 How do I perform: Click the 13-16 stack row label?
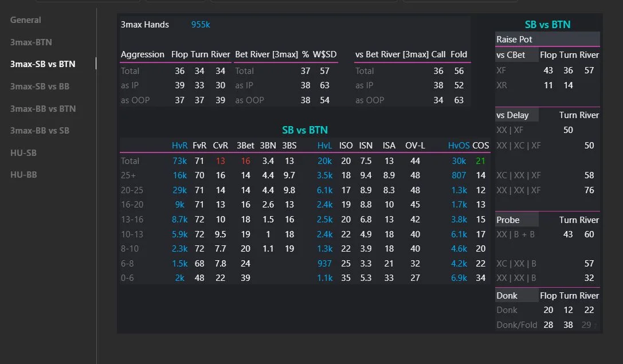132,220
